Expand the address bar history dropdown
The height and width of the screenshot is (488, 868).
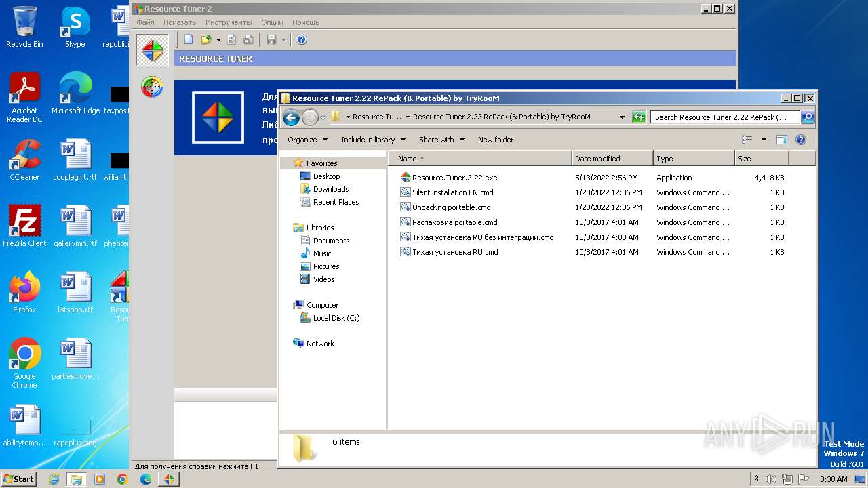pyautogui.click(x=622, y=117)
